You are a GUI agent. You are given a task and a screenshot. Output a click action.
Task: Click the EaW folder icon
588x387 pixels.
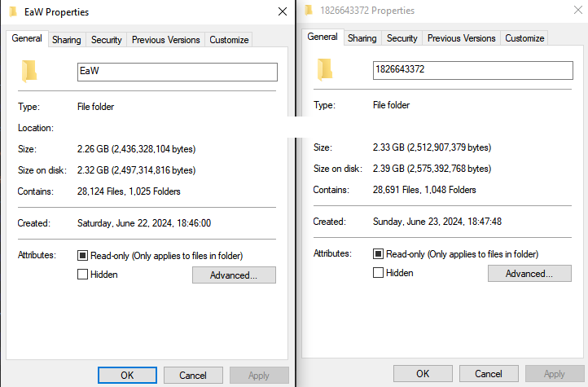coord(29,71)
